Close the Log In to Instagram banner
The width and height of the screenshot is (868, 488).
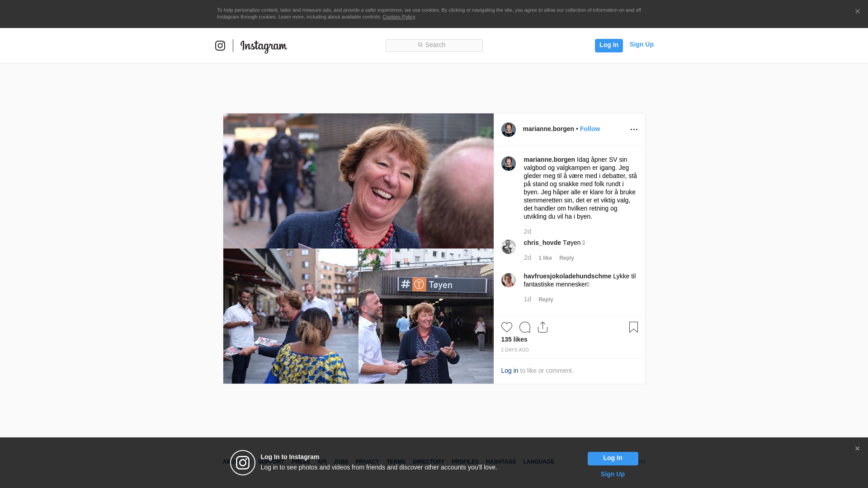click(857, 449)
